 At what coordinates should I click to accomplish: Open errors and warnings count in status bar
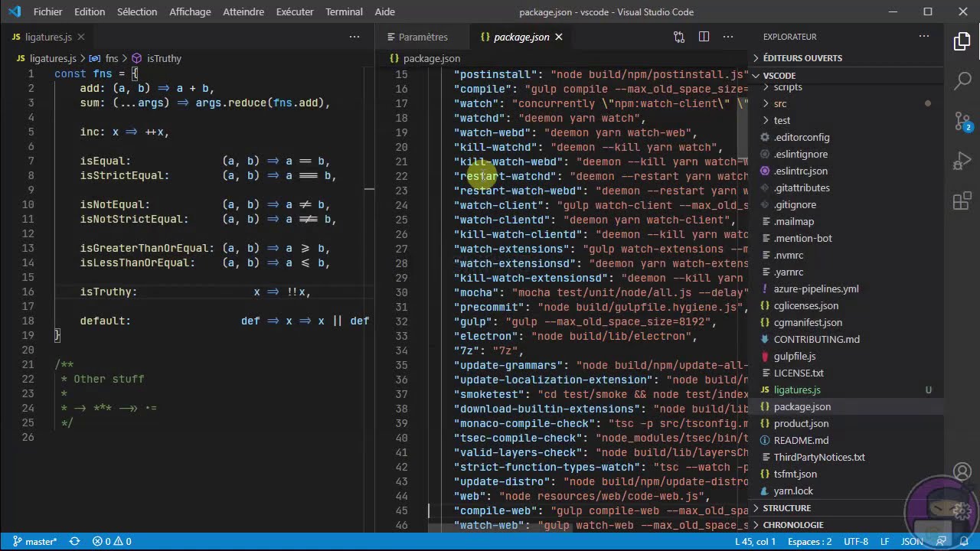click(112, 541)
